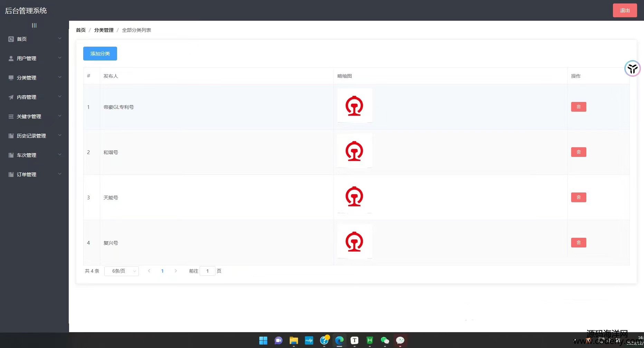The width and height of the screenshot is (644, 348).
Task: Click the 共 4 条 total count text
Action: [x=92, y=271]
